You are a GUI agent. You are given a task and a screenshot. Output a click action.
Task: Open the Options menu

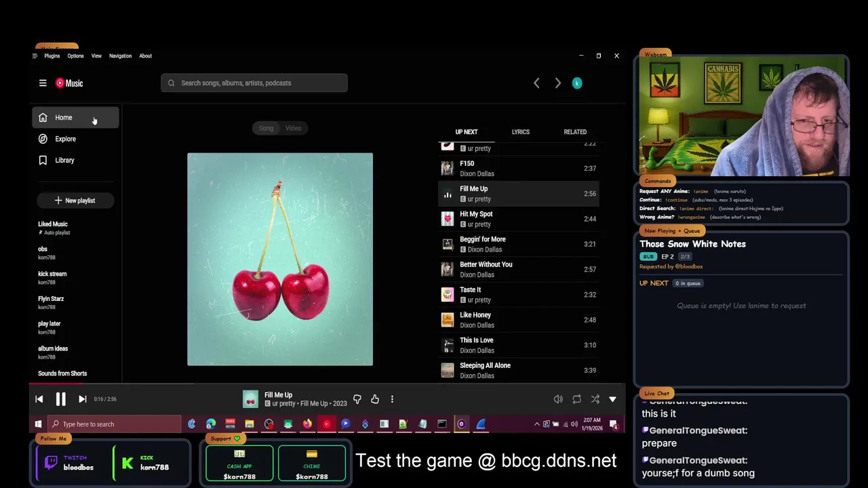[x=75, y=56]
